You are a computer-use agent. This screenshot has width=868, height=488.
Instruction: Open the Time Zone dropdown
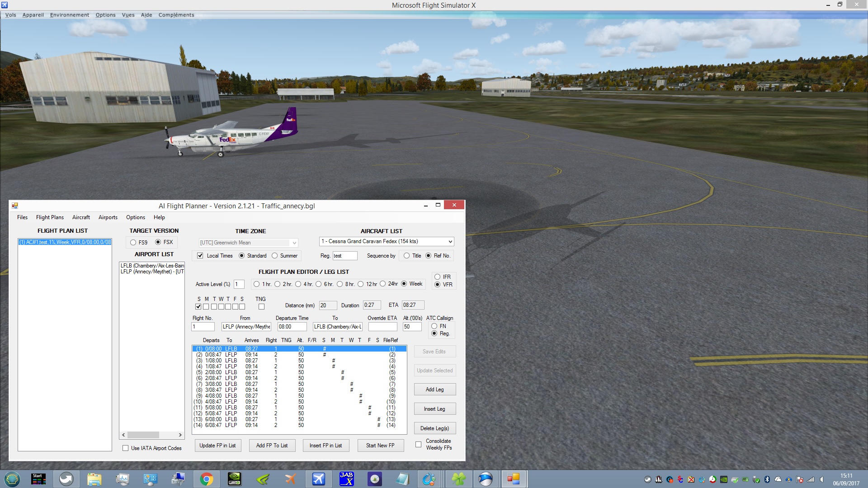point(248,243)
